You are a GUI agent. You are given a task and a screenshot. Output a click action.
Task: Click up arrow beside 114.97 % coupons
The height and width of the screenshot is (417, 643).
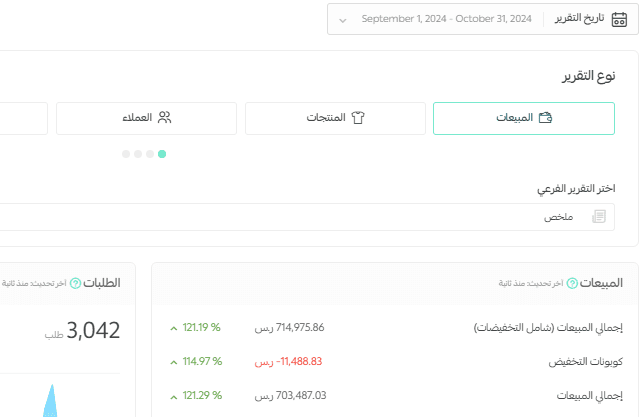coord(174,361)
